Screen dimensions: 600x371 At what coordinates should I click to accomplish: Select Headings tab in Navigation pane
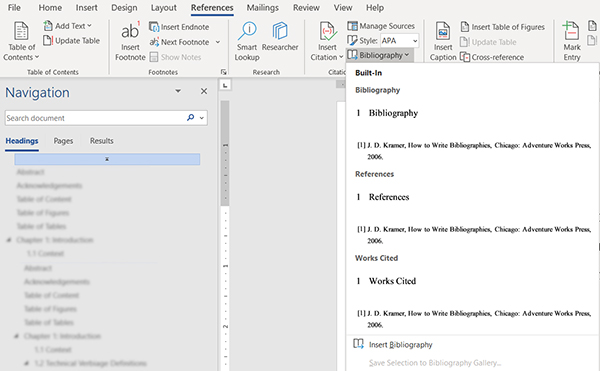(22, 141)
